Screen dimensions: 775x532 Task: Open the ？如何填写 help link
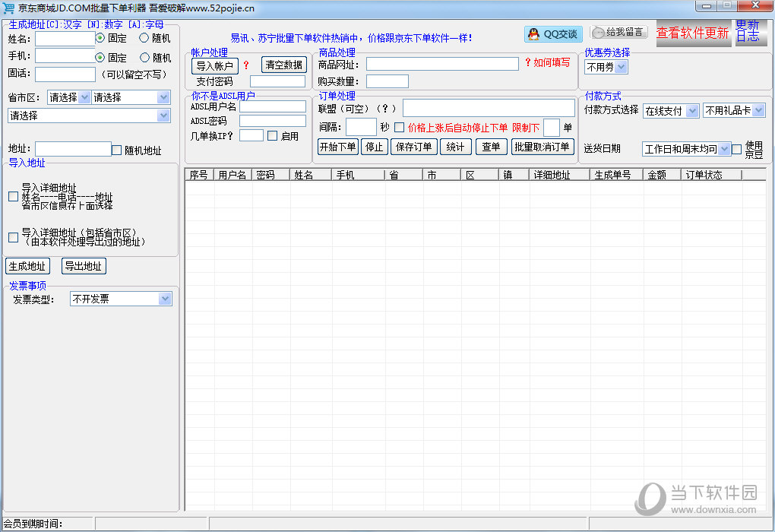(x=547, y=62)
